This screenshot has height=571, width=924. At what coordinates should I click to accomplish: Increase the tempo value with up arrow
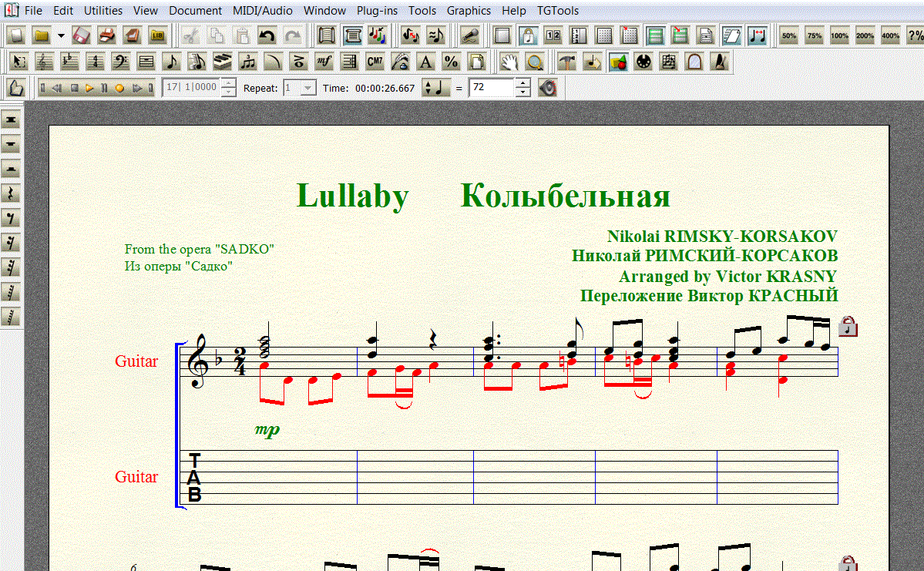(522, 83)
